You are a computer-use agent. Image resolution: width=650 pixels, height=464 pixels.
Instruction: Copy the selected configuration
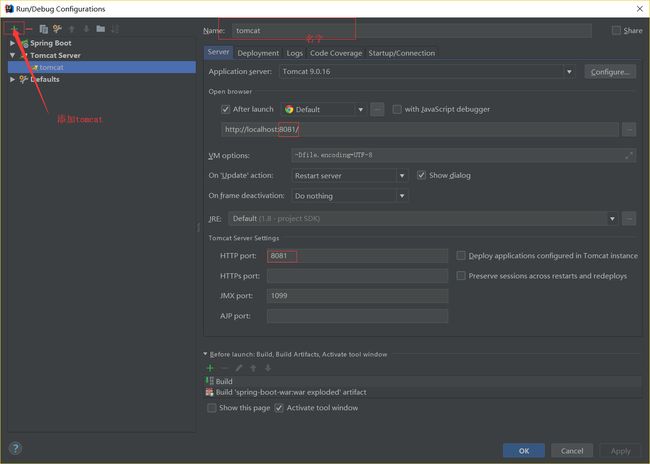[x=44, y=29]
